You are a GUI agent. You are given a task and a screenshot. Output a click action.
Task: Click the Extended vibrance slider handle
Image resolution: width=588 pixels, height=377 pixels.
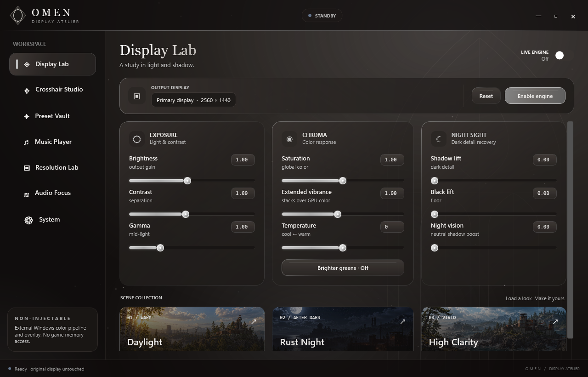click(x=338, y=214)
